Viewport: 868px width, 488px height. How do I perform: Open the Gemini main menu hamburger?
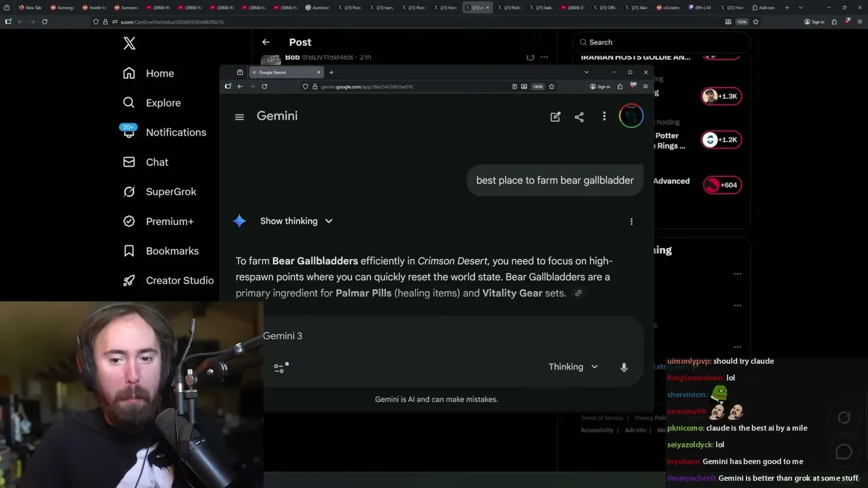click(239, 117)
